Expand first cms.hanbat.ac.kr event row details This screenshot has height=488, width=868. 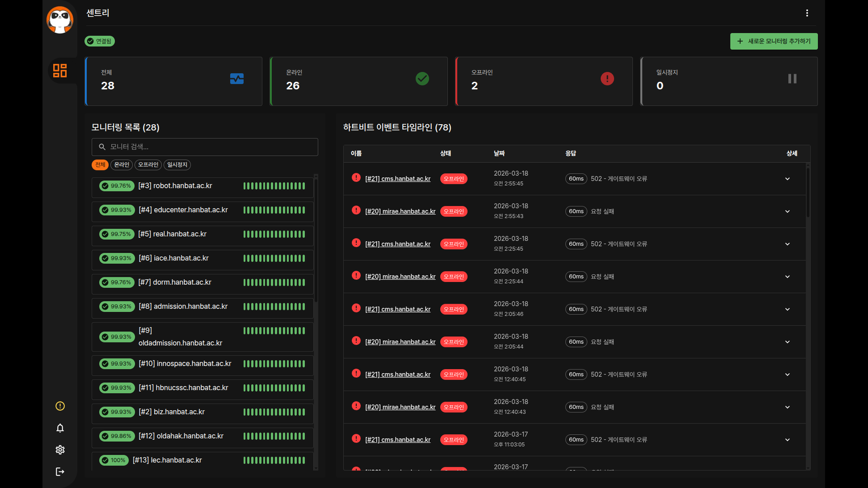[x=787, y=179]
